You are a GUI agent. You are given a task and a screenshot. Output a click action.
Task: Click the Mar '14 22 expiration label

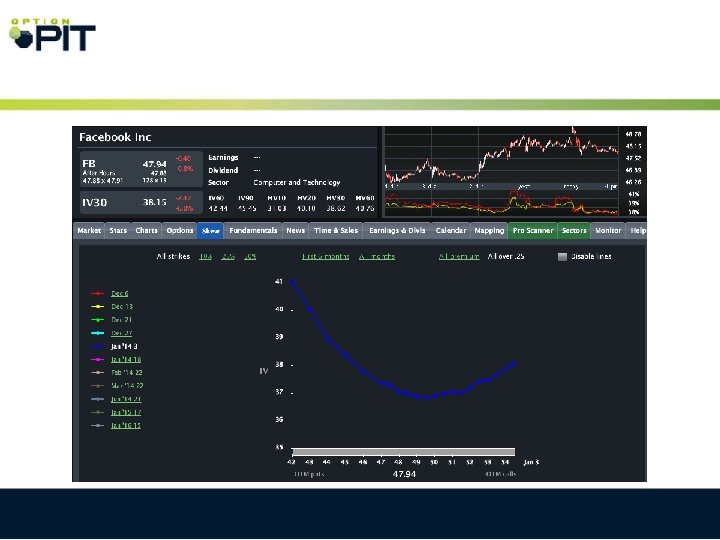click(127, 386)
